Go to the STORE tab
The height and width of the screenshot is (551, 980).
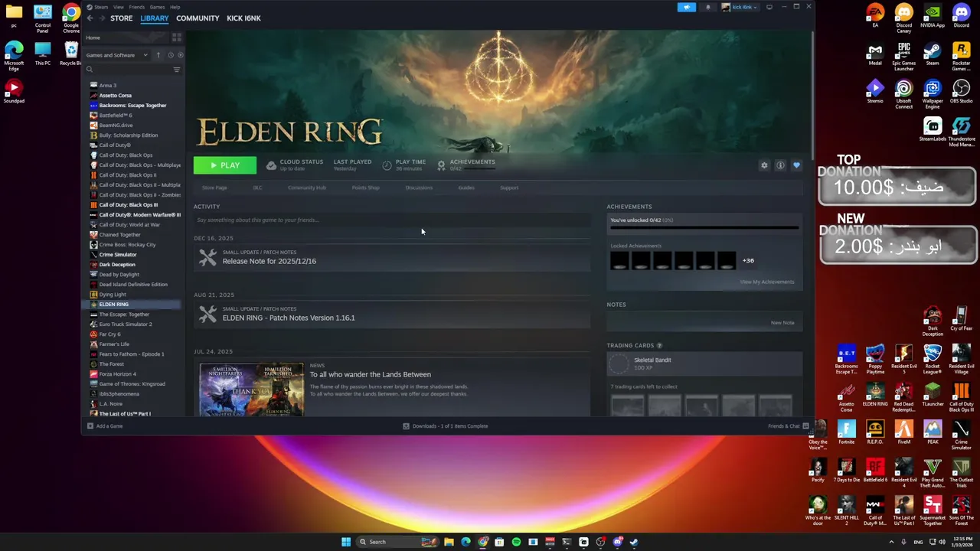click(x=121, y=18)
